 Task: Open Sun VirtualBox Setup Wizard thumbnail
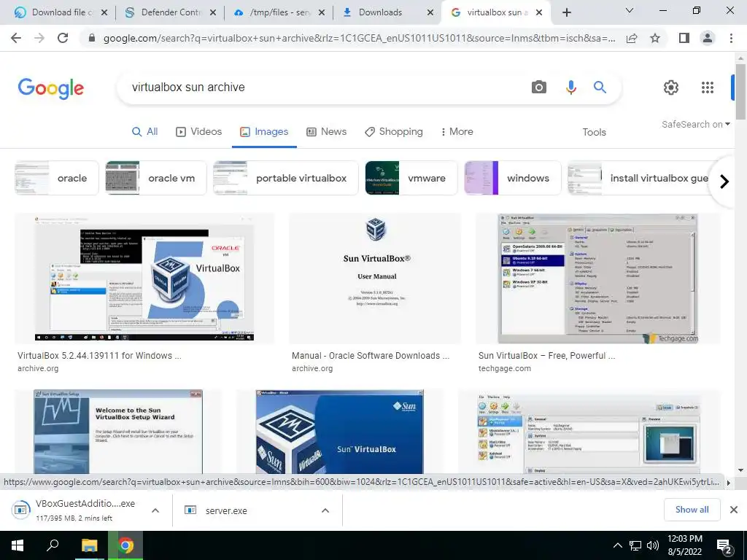tap(118, 432)
